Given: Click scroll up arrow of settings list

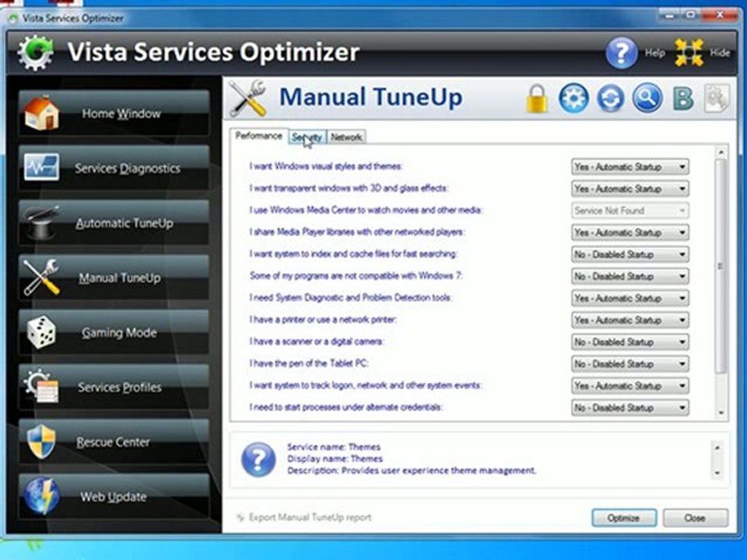Looking at the screenshot, I should point(721,152).
